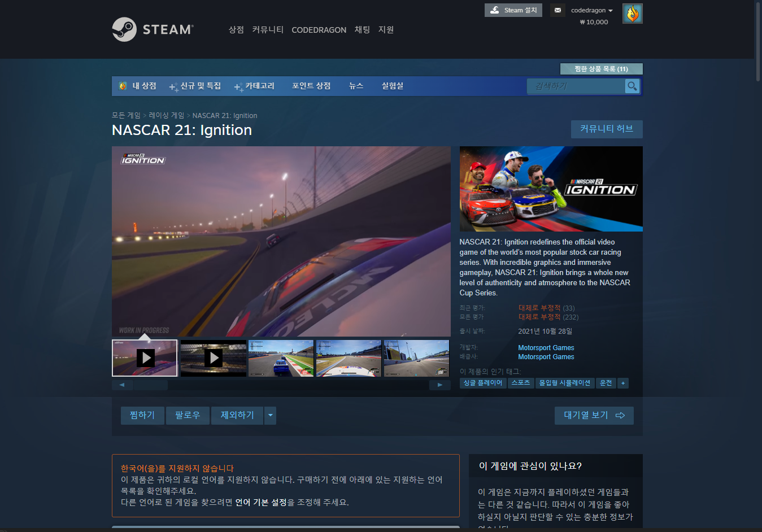The height and width of the screenshot is (532, 762).
Task: Select the last grandstand screenshot thumbnail
Action: tap(416, 358)
